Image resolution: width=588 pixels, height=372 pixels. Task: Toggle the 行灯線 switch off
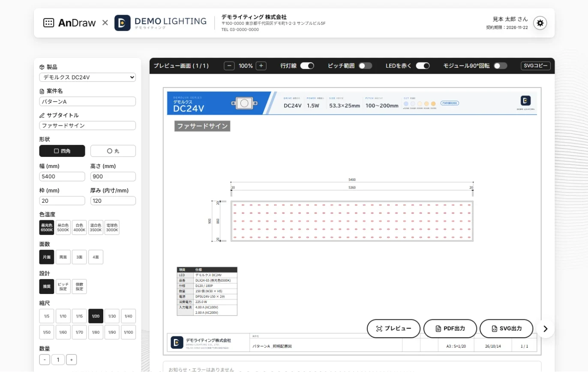(307, 66)
